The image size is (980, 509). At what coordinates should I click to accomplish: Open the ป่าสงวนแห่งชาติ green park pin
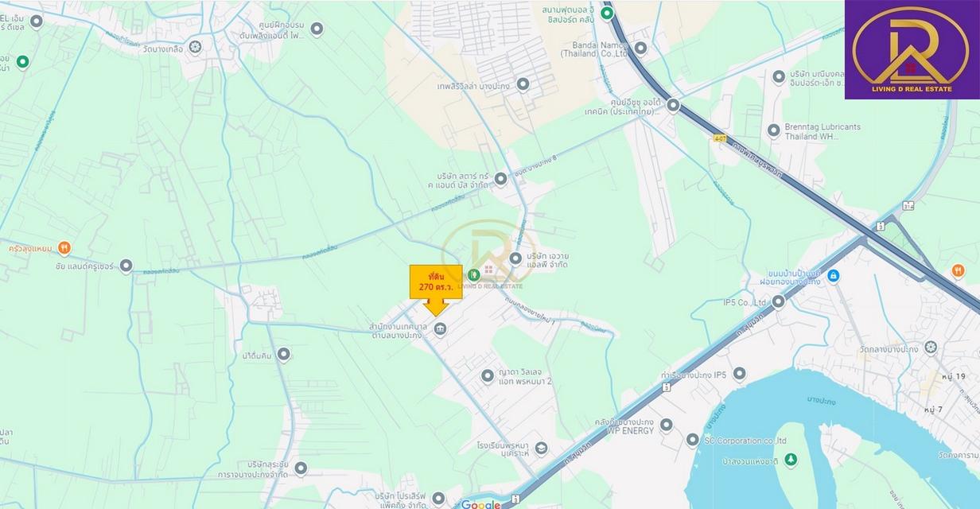[x=790, y=459]
